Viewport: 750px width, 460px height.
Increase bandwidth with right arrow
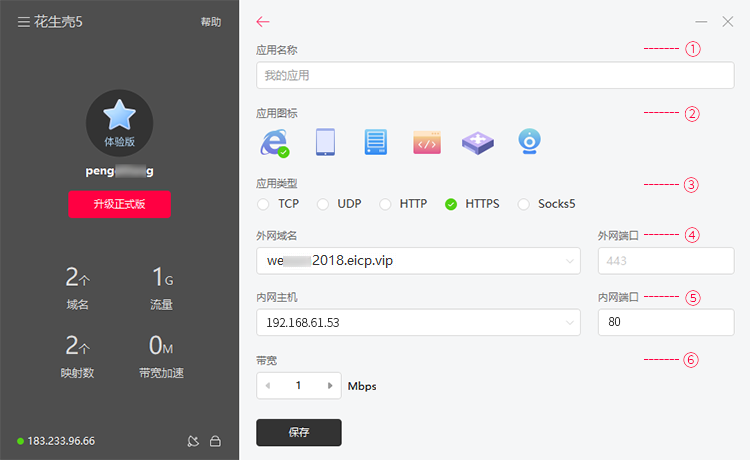pos(330,385)
